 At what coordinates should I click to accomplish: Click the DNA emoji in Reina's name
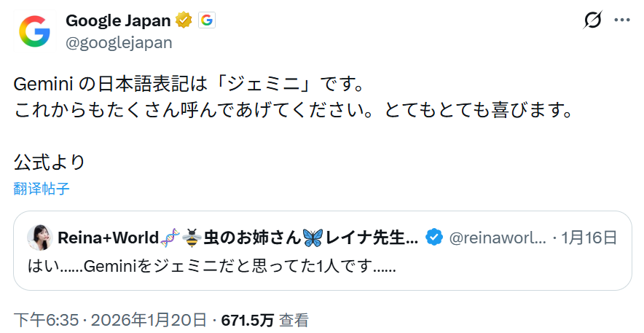click(170, 238)
